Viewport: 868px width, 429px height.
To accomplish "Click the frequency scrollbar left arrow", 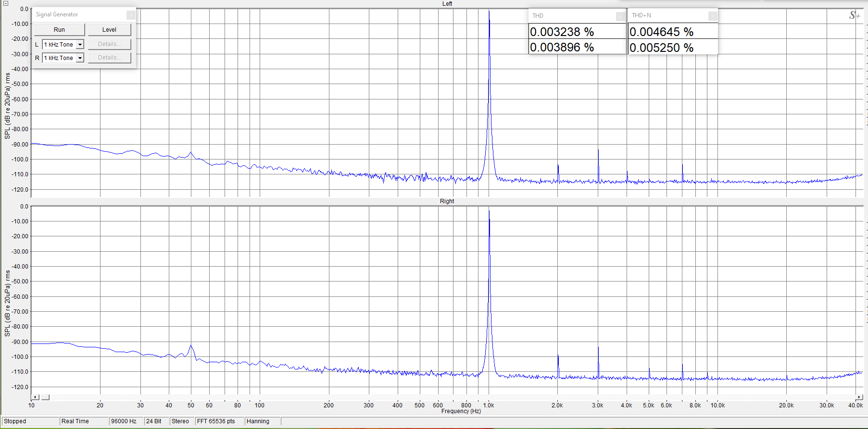I will pos(35,397).
